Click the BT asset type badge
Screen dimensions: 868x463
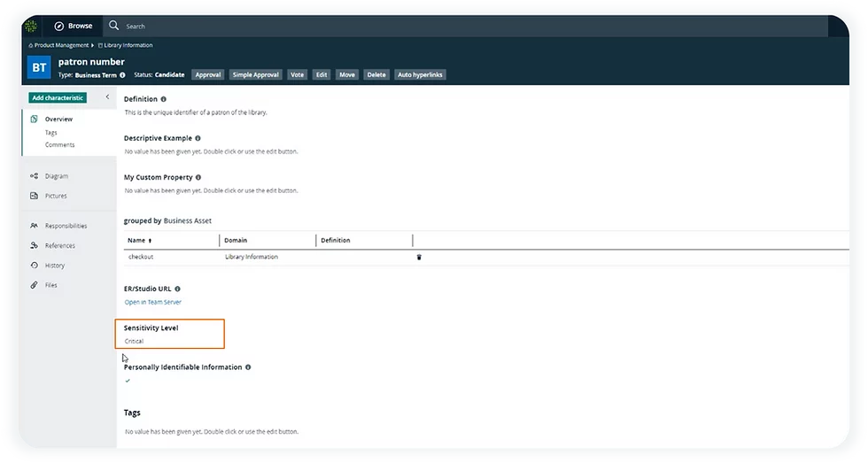[x=39, y=67]
